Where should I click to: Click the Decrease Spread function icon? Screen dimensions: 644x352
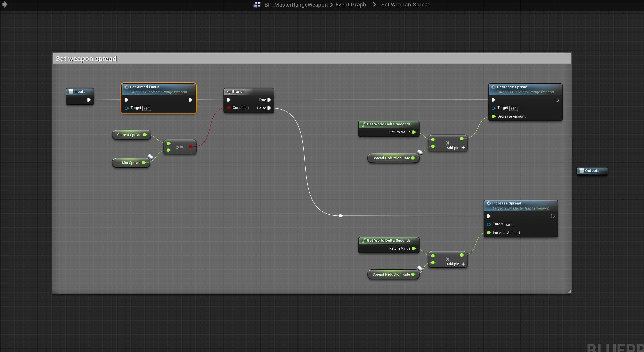[x=493, y=87]
